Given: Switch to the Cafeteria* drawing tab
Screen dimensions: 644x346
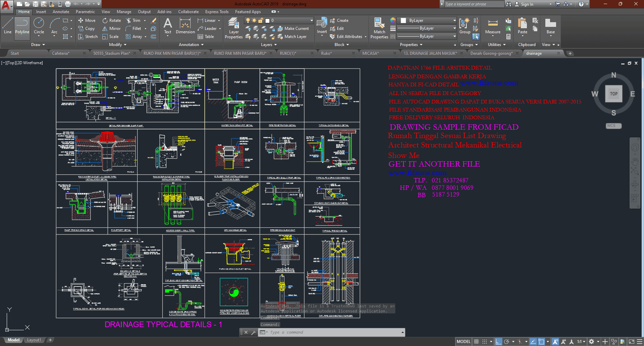Looking at the screenshot, I should coord(61,53).
